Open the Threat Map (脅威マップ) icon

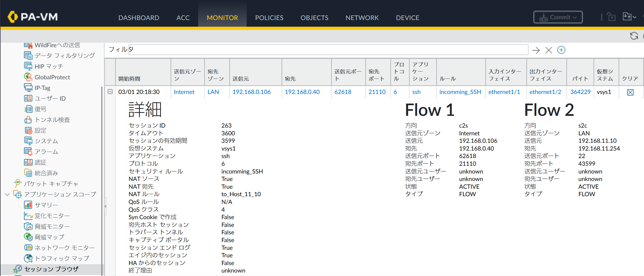[28, 237]
